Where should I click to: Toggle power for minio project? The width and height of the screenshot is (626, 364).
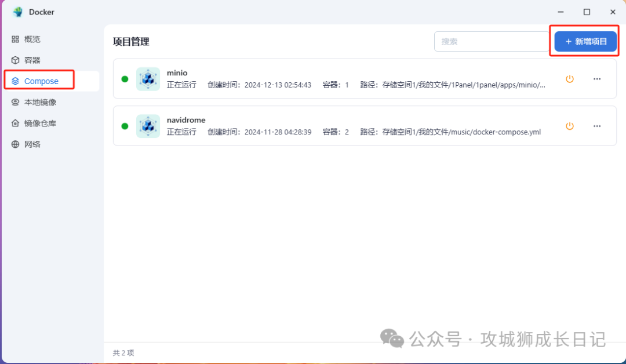coord(570,79)
